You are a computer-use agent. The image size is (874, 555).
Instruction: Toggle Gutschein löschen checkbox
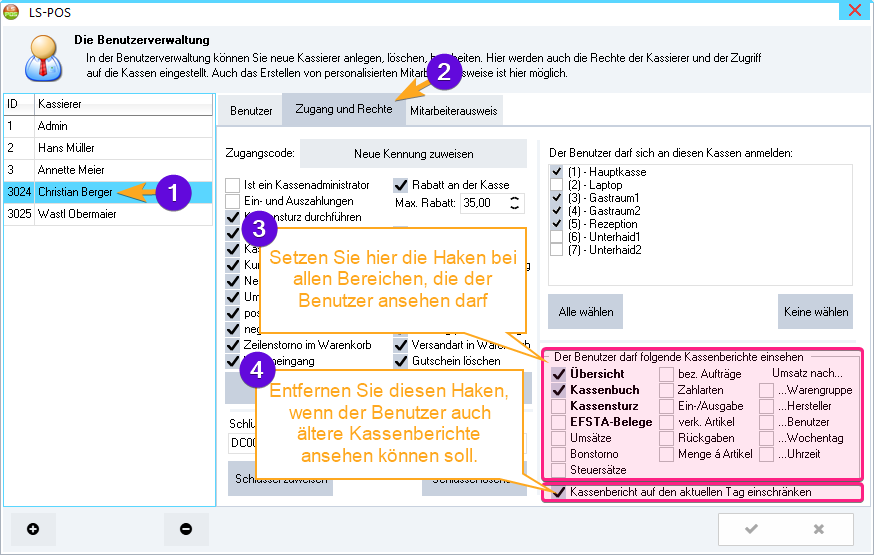(400, 361)
